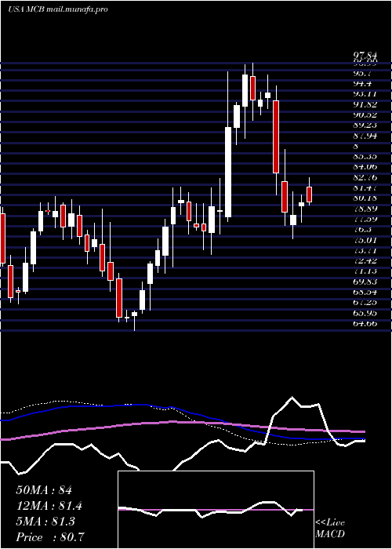Click the 'Price : 80.7' readout
The height and width of the screenshot is (549, 392).
tap(49, 537)
